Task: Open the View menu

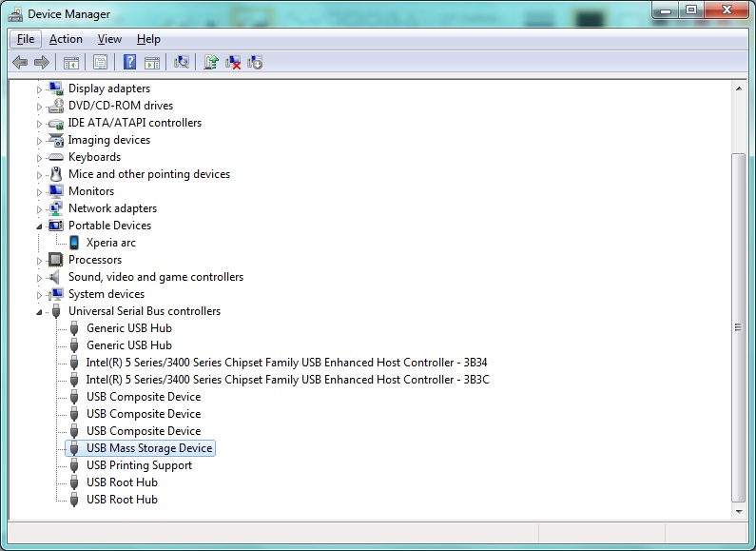Action: [x=109, y=39]
